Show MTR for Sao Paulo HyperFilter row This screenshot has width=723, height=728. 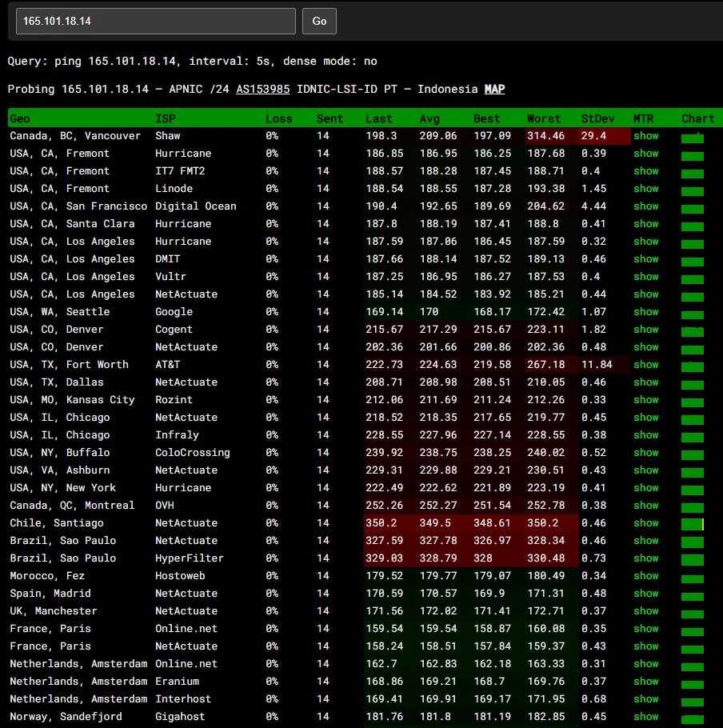tap(646, 558)
